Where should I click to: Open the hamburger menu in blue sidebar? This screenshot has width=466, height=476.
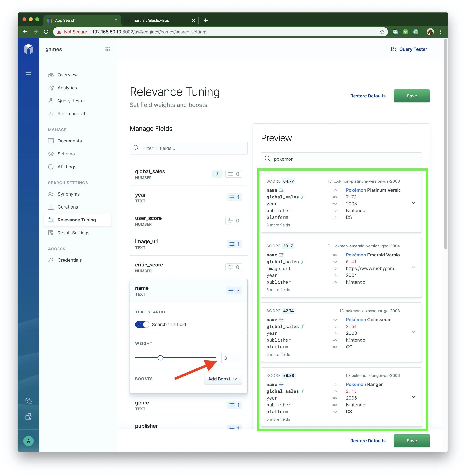[28, 75]
